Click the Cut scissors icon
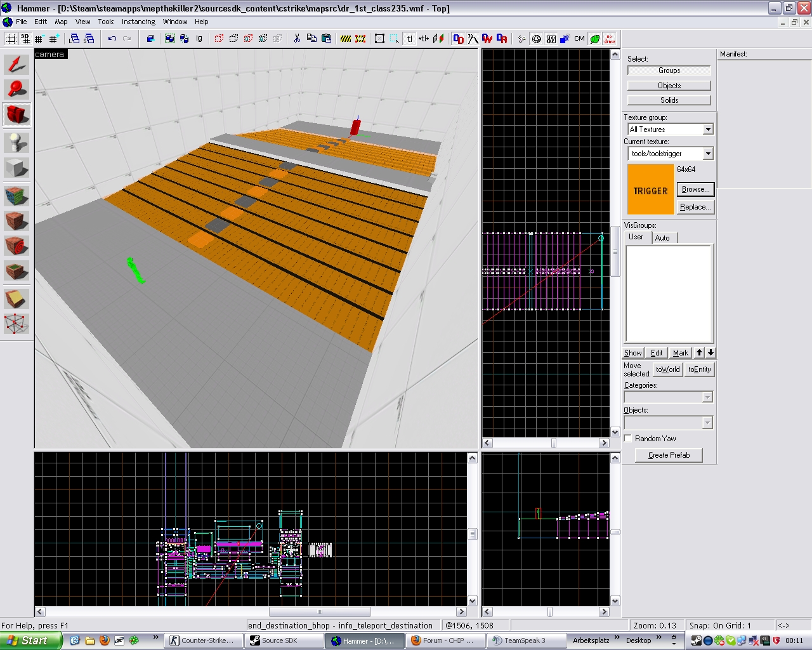Image resolution: width=812 pixels, height=650 pixels. point(297,39)
